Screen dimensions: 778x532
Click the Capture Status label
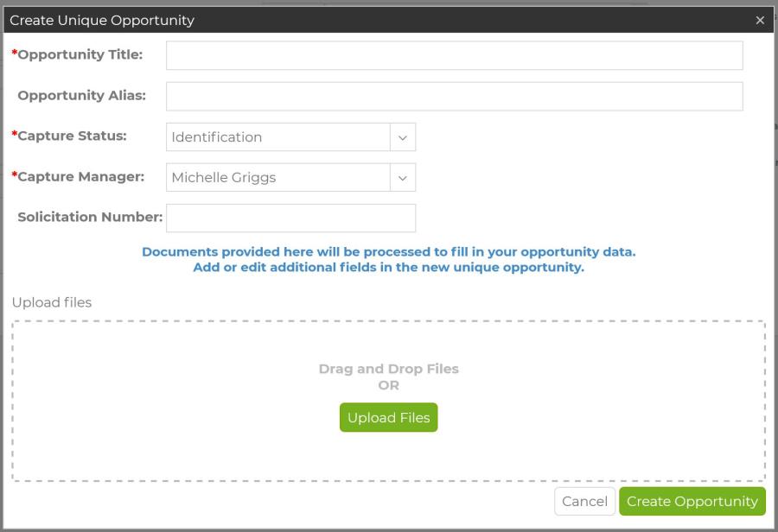pyautogui.click(x=69, y=136)
